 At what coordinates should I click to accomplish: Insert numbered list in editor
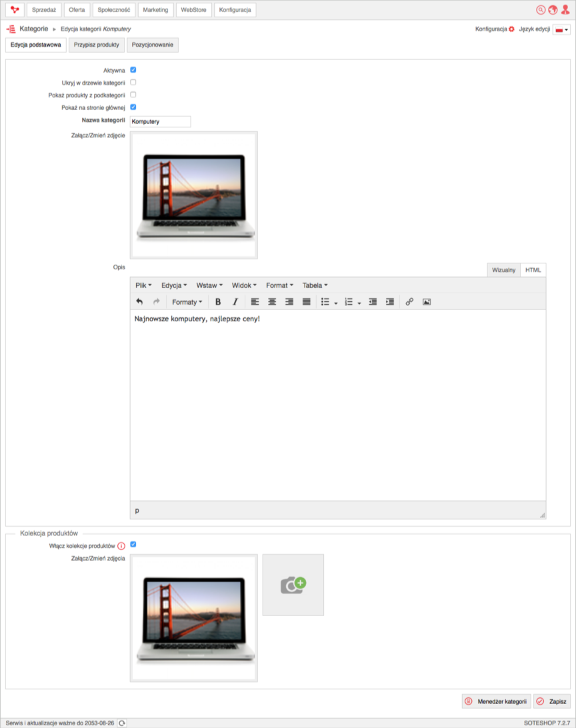349,302
